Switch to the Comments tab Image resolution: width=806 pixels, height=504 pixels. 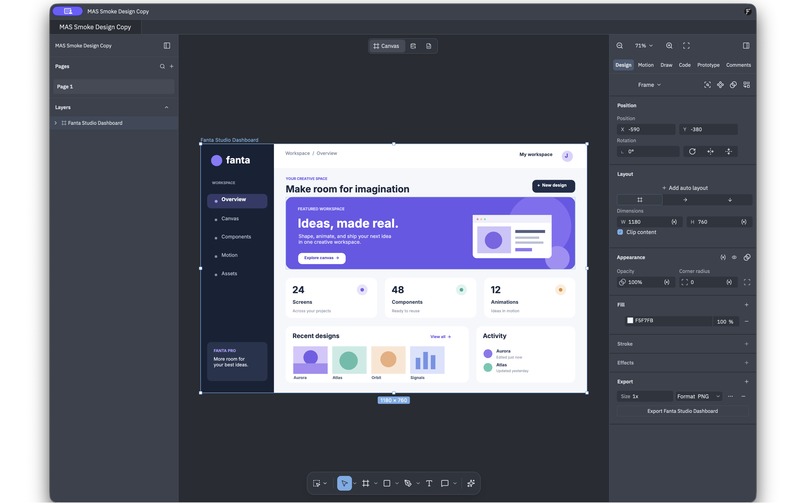click(x=738, y=65)
